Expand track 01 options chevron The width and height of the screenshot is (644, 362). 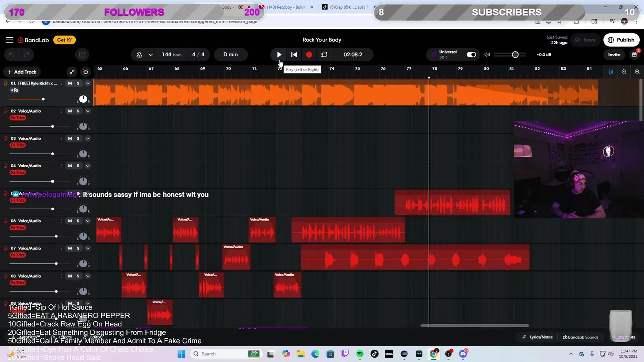(87, 83)
